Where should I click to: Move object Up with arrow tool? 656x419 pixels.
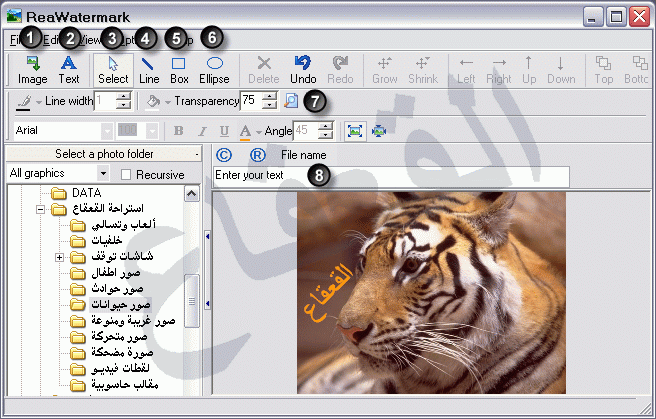point(529,70)
